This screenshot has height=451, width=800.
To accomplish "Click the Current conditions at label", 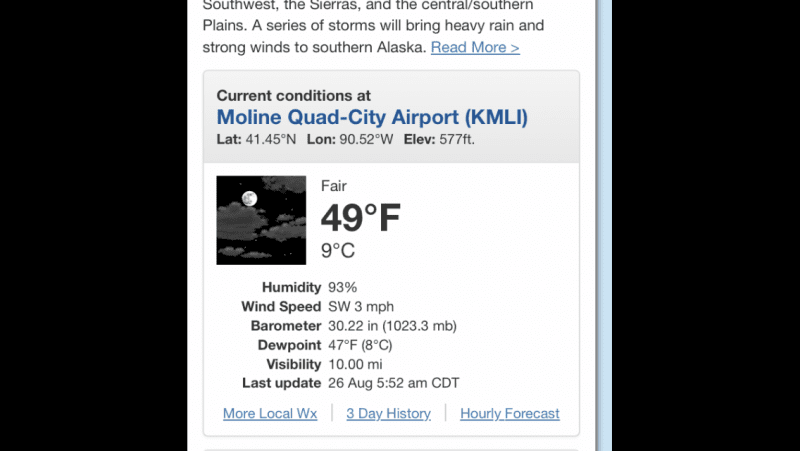I will pyautogui.click(x=293, y=95).
